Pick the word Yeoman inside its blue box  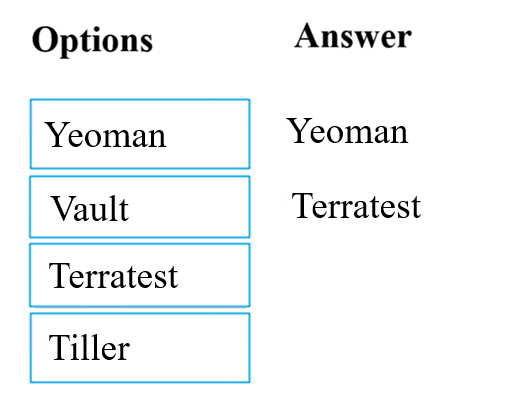tap(105, 134)
